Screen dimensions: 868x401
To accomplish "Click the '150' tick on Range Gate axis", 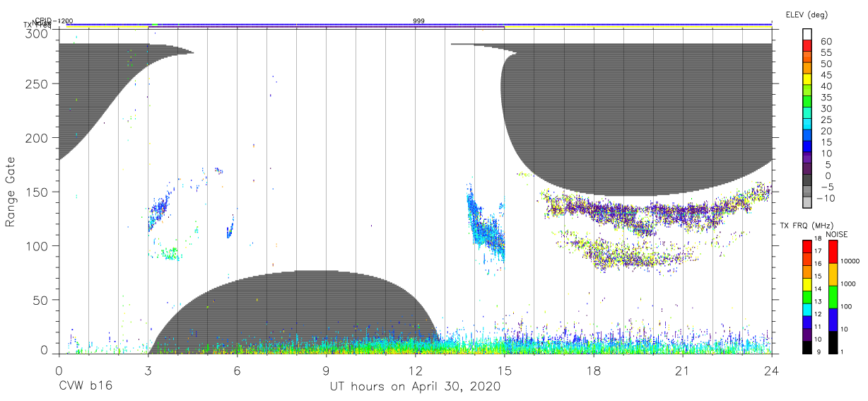I will [37, 192].
